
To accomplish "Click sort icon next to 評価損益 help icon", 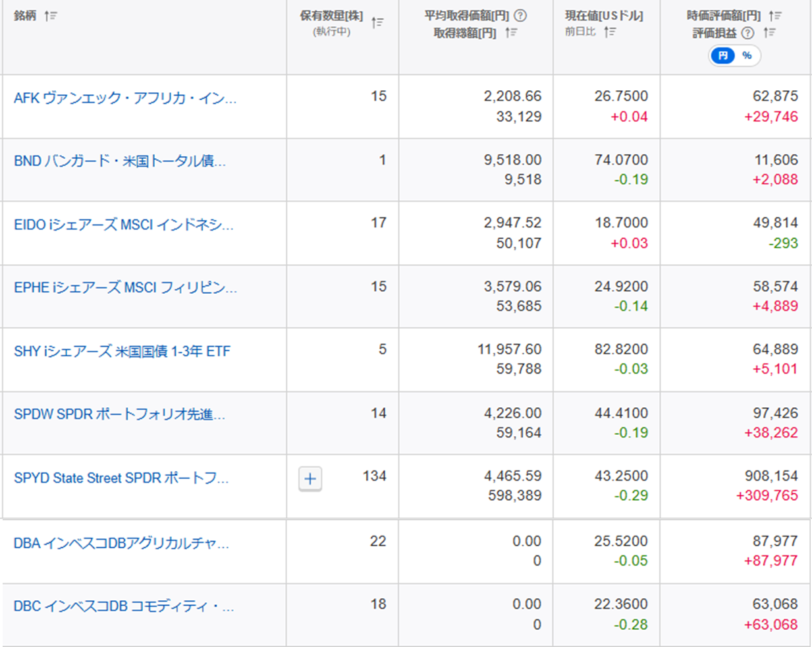I will (769, 32).
